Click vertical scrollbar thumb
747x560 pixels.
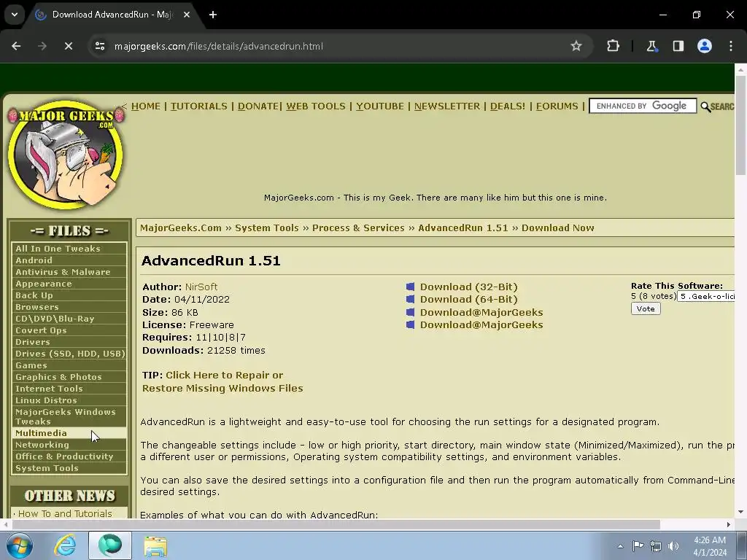click(x=740, y=125)
